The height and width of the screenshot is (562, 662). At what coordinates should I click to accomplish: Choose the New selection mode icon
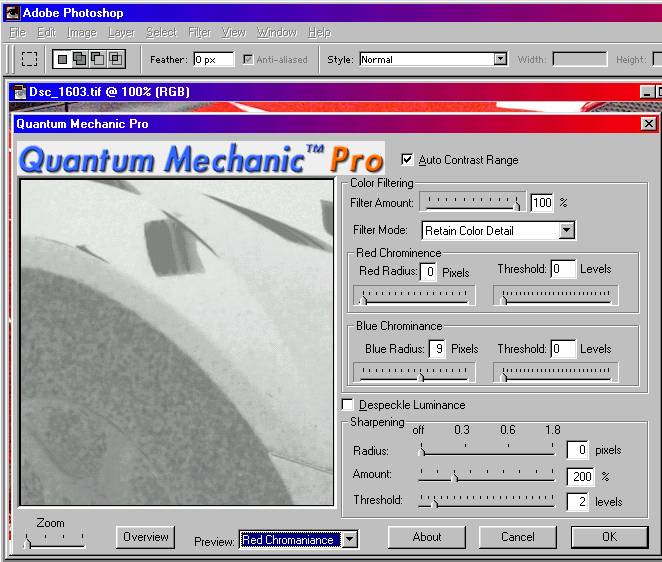pyautogui.click(x=62, y=59)
